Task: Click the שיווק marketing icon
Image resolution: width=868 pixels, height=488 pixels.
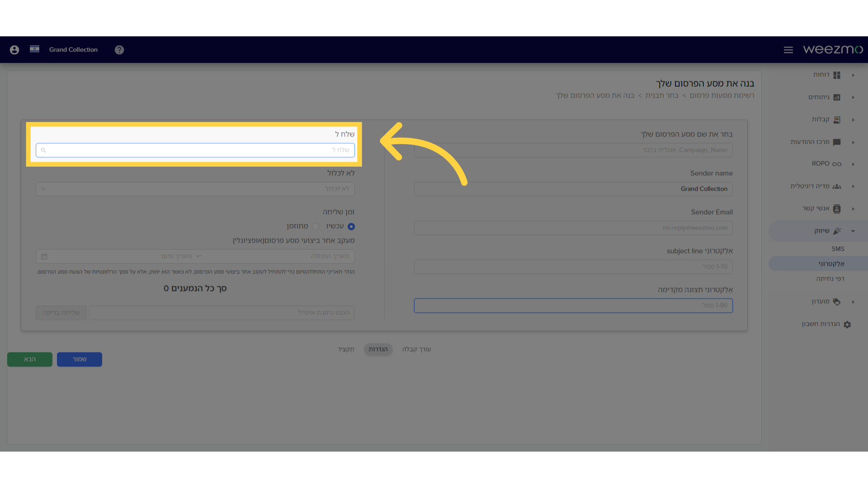Action: coord(837,231)
